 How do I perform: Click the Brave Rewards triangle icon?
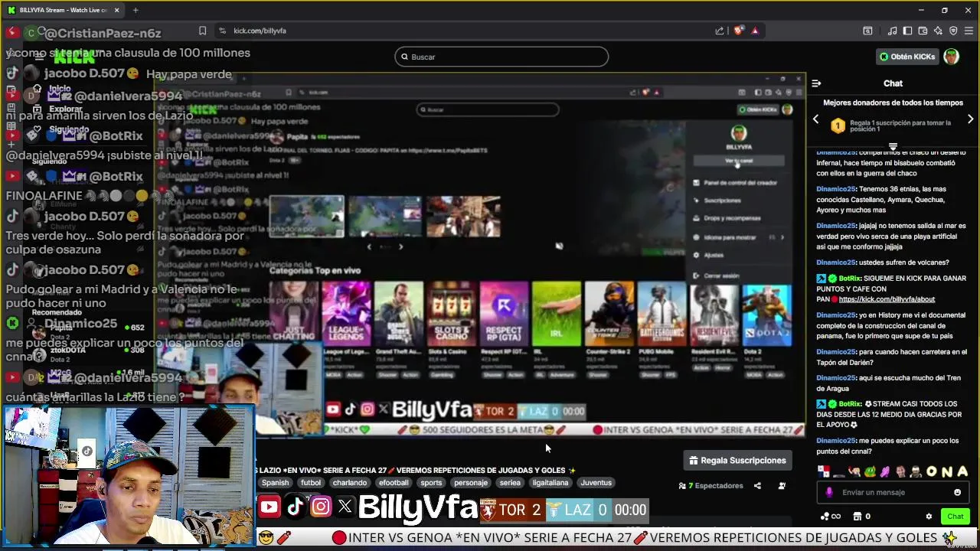click(755, 31)
